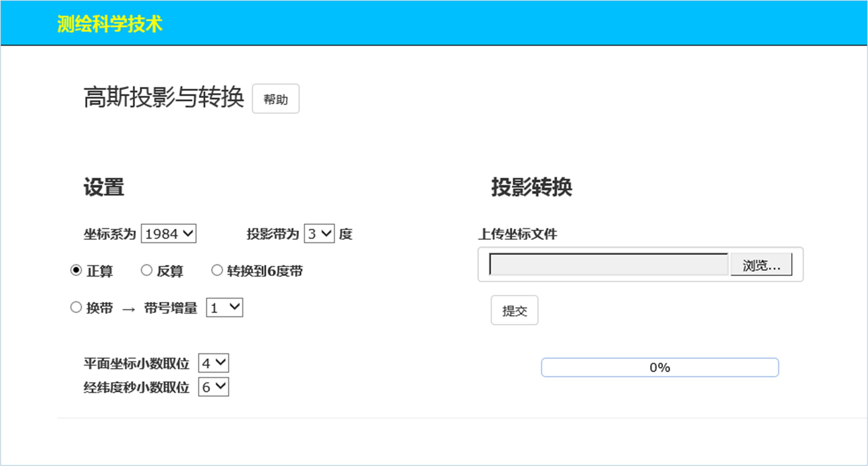Click the 帮助 help button
This screenshot has height=466, width=868.
(x=275, y=99)
